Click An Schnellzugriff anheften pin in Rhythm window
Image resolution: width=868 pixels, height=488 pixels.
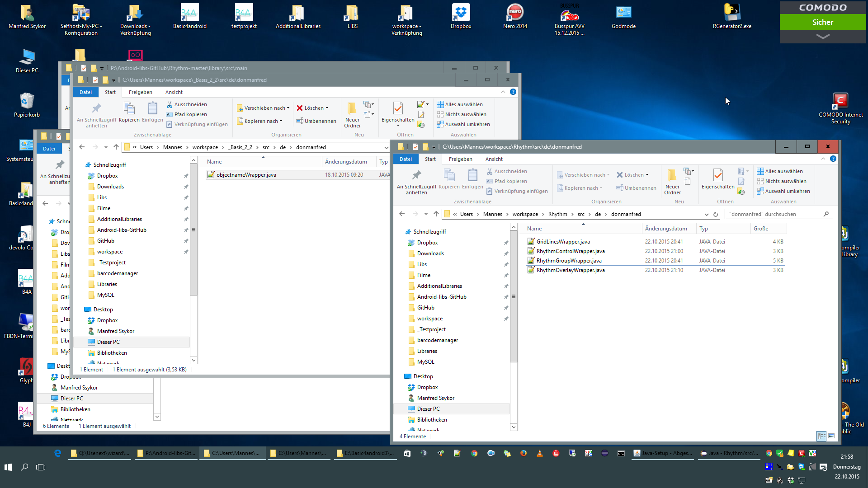click(x=416, y=175)
